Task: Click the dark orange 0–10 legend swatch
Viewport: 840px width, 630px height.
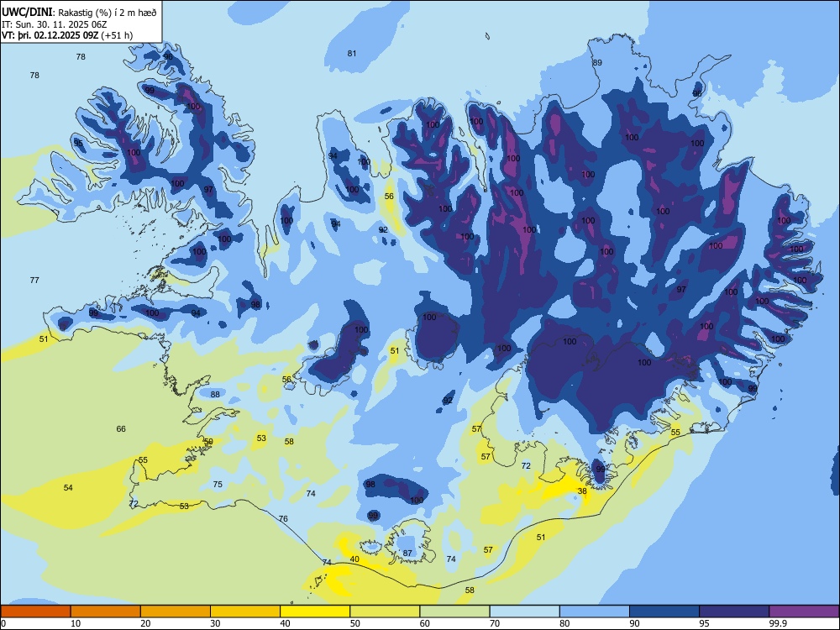Action: point(35,612)
